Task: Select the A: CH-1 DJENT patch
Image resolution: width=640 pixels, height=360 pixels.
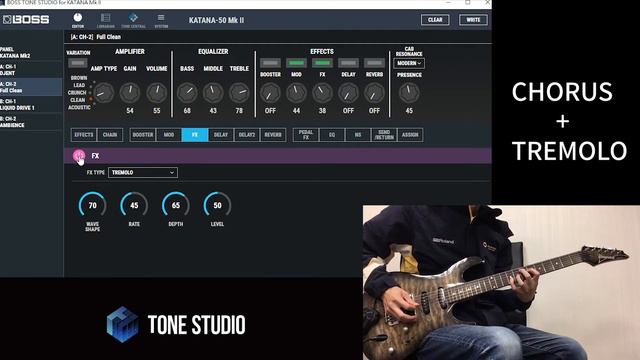Action: [31, 70]
